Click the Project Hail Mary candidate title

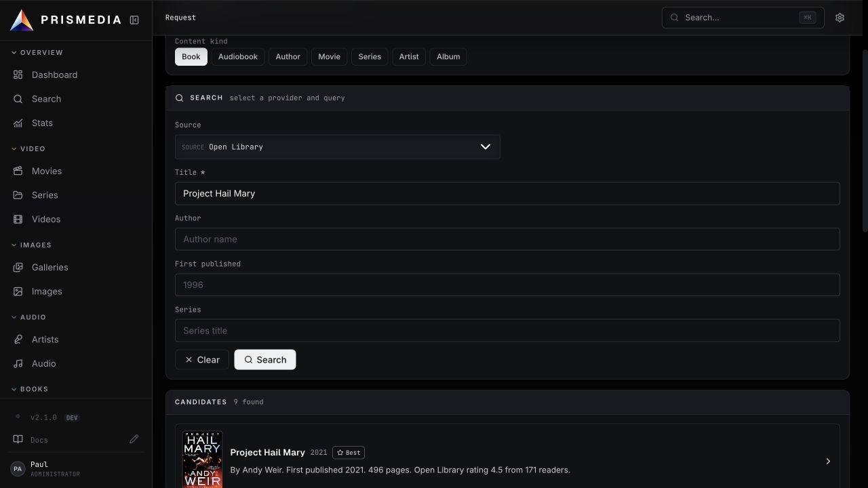(x=267, y=452)
